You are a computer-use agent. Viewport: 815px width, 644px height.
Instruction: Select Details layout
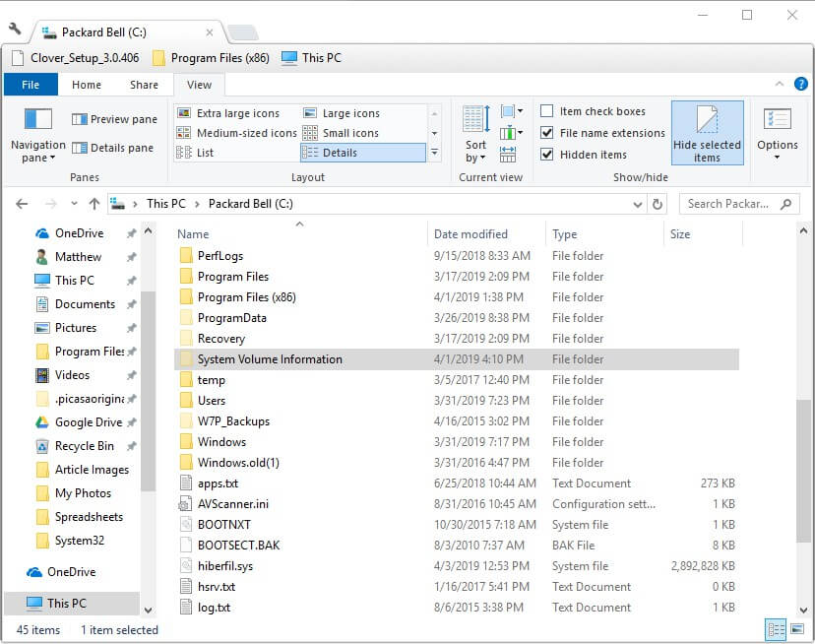tap(363, 153)
